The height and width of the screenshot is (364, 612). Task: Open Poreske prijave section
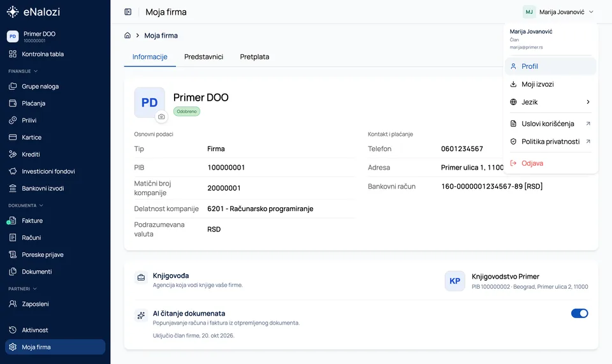pyautogui.click(x=55, y=254)
